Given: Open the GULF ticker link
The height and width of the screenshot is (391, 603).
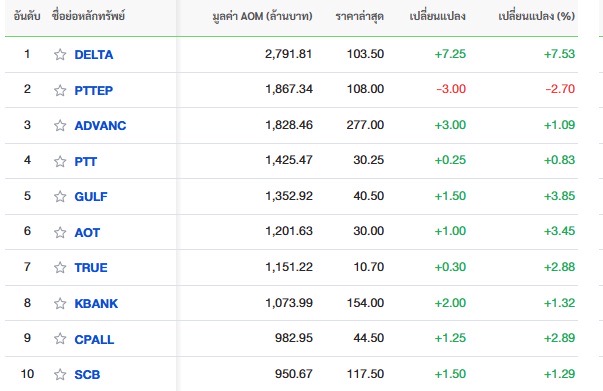Looking at the screenshot, I should [91, 196].
